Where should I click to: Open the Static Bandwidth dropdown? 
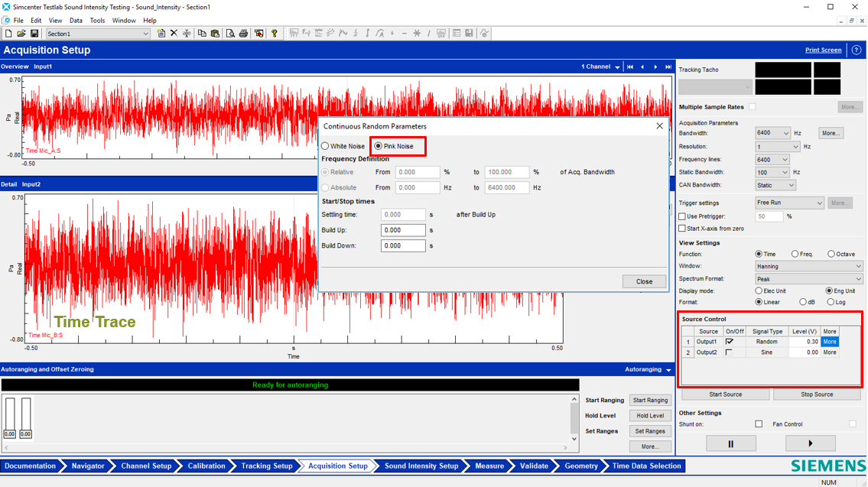coord(772,172)
